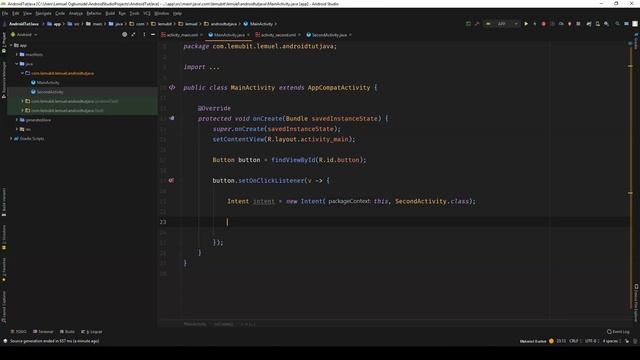Open the Terminal tool window
Viewport: 640px width, 360px height.
43,331
